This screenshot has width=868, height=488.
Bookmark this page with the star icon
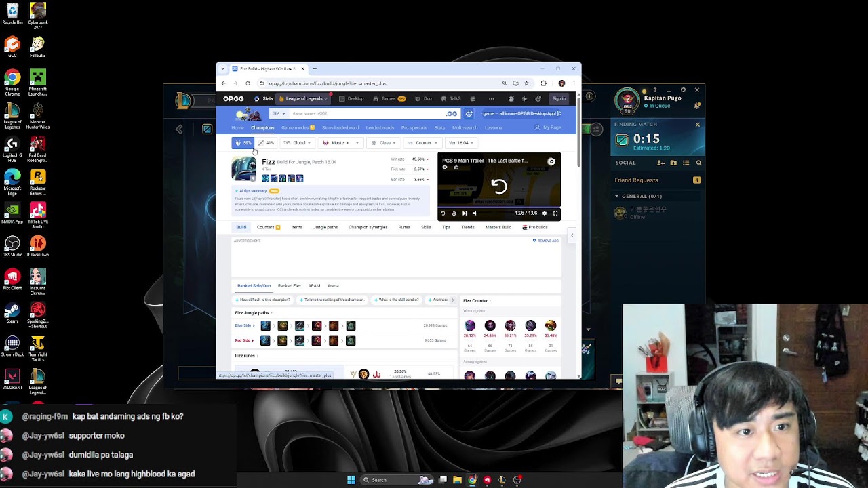point(526,83)
